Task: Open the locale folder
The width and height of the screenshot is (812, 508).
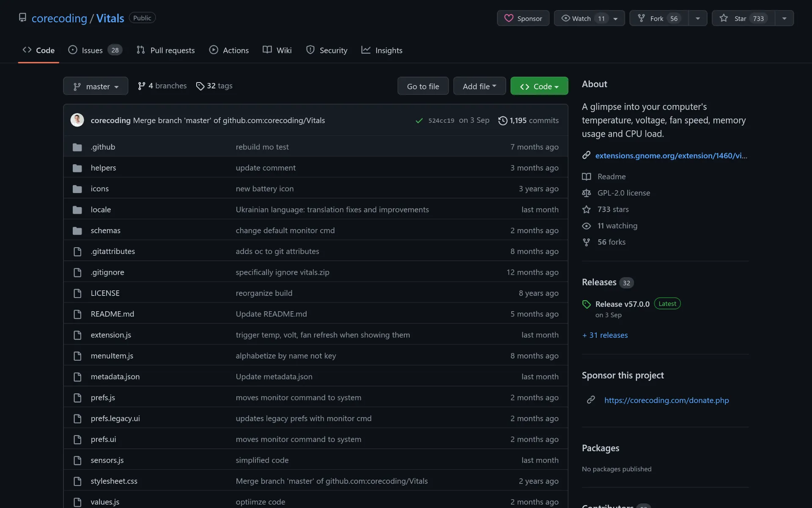Action: tap(101, 210)
